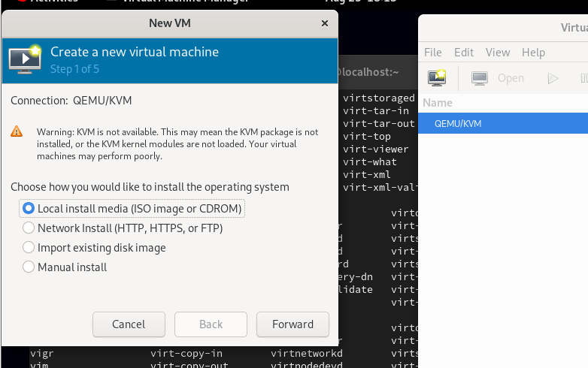The height and width of the screenshot is (368, 588).
Task: Select Local install media radio option
Action: click(x=132, y=209)
